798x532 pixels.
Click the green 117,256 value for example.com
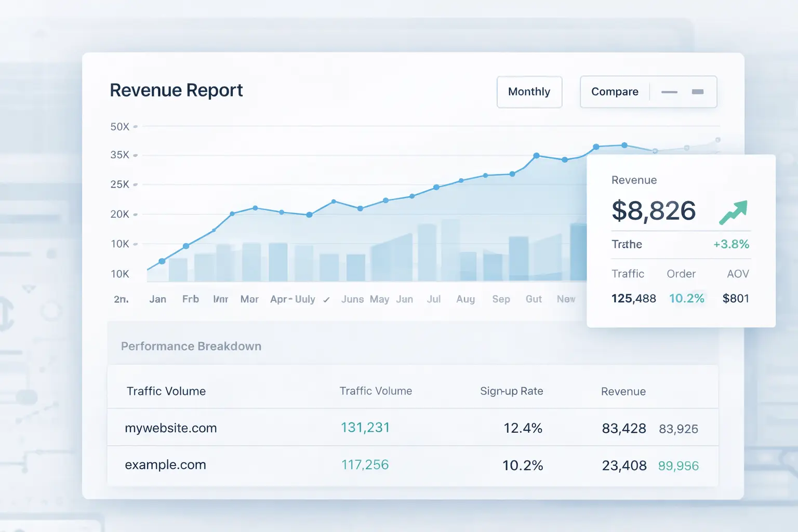pyautogui.click(x=364, y=464)
